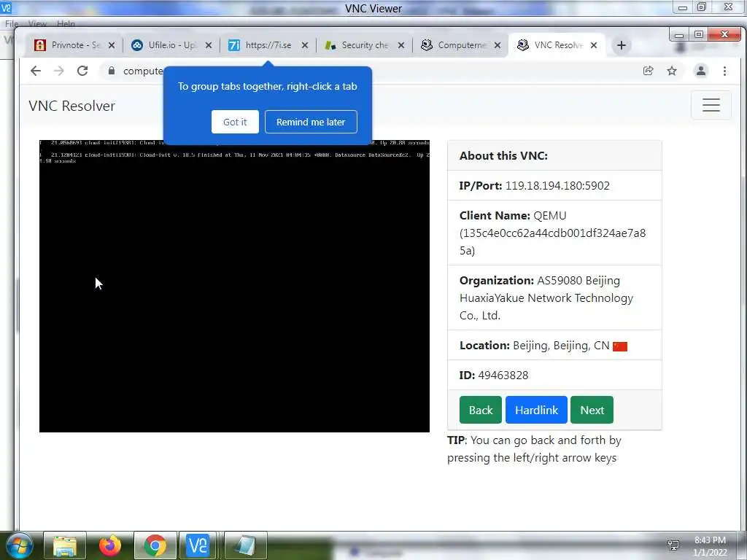Open the Windows Start menu
This screenshot has height=560, width=747.
click(19, 545)
